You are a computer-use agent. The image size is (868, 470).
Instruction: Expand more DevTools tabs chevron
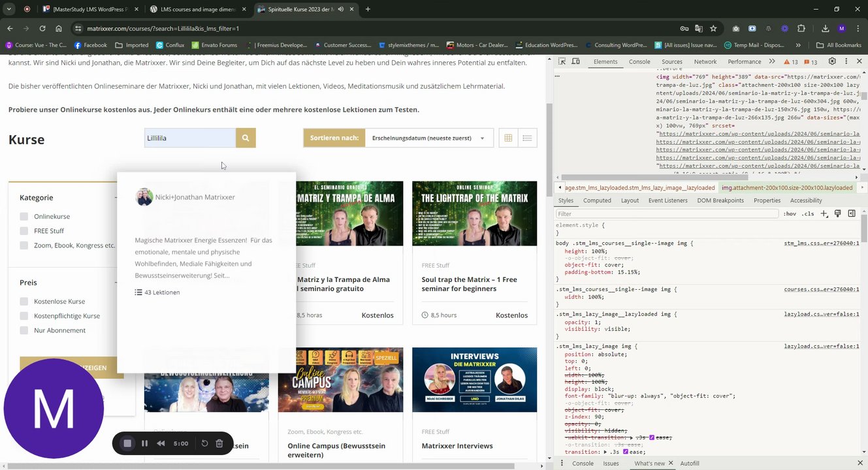point(772,61)
